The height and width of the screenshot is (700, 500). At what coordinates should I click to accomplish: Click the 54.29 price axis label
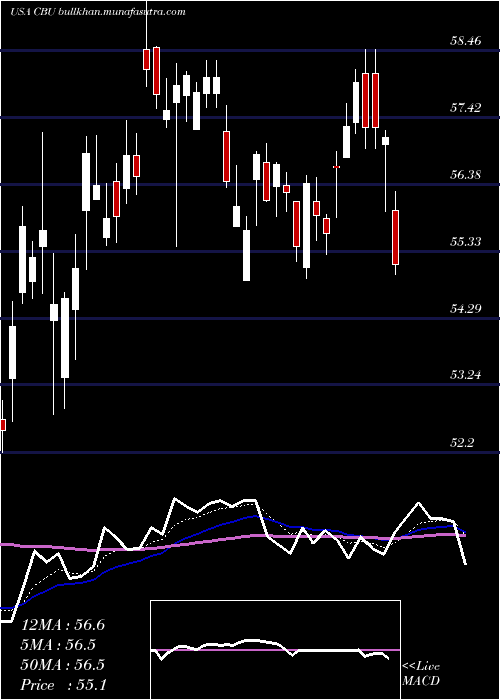tap(466, 308)
